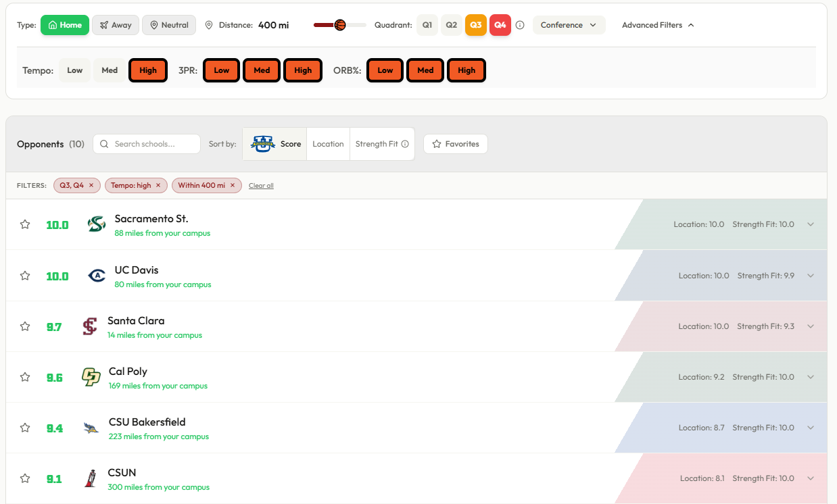Click the UC Davis Aggies logo
837x504 pixels.
click(x=96, y=275)
